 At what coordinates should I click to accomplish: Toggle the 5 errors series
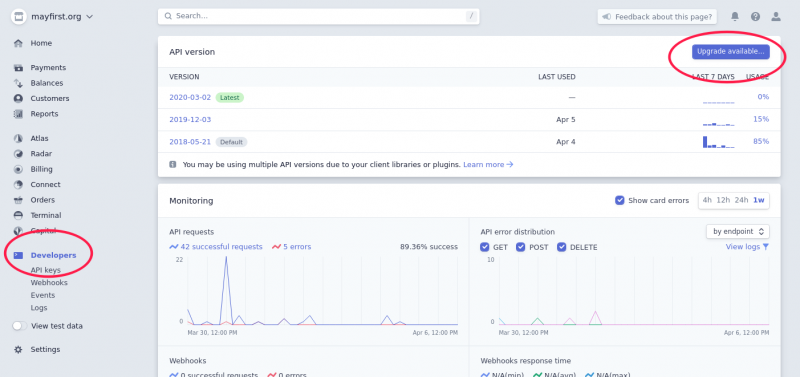pyautogui.click(x=292, y=247)
